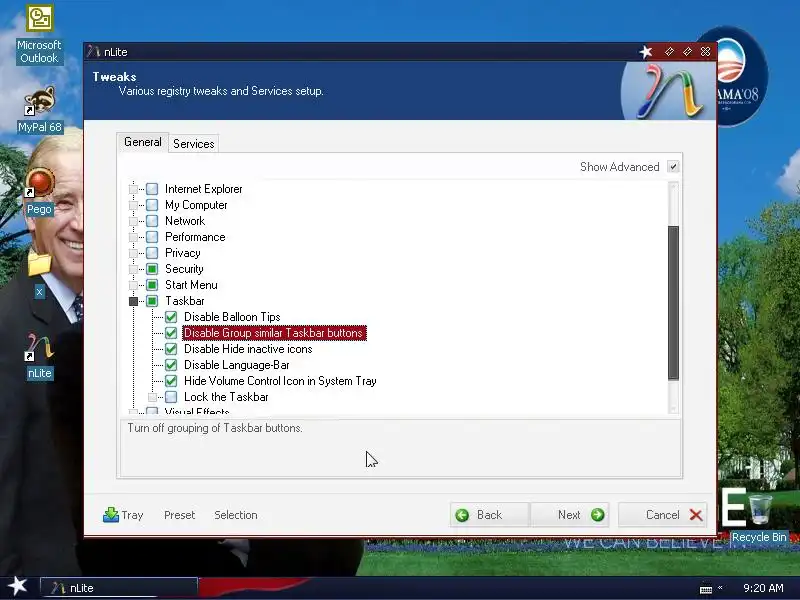The image size is (800, 600).
Task: Click the system tray expand arrow
Action: pyautogui.click(x=720, y=588)
